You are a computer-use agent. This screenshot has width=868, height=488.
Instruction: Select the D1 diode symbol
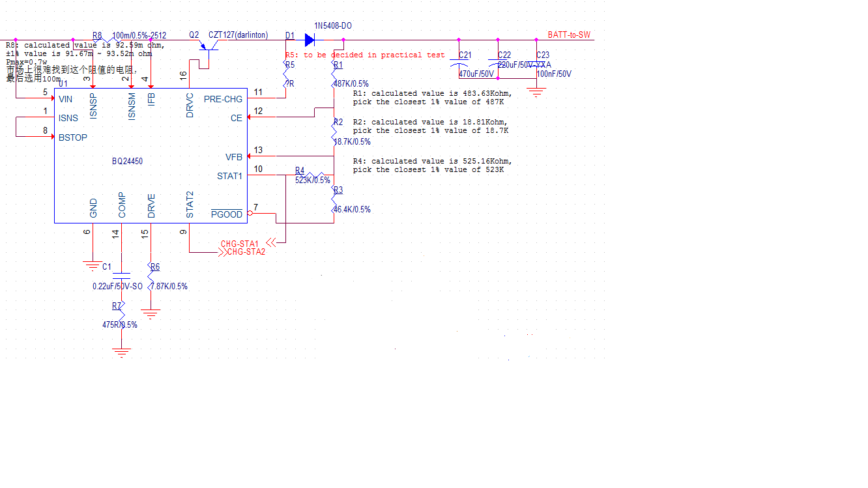310,40
